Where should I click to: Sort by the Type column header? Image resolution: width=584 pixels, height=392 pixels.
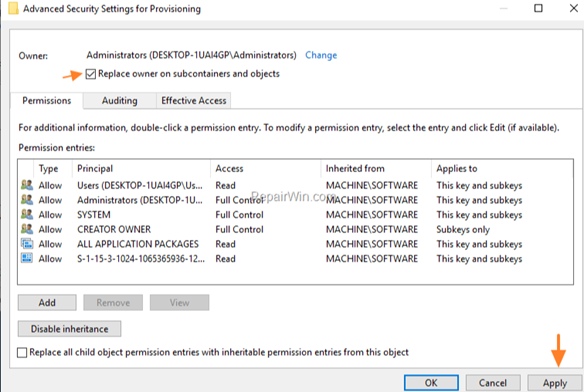tap(53, 168)
